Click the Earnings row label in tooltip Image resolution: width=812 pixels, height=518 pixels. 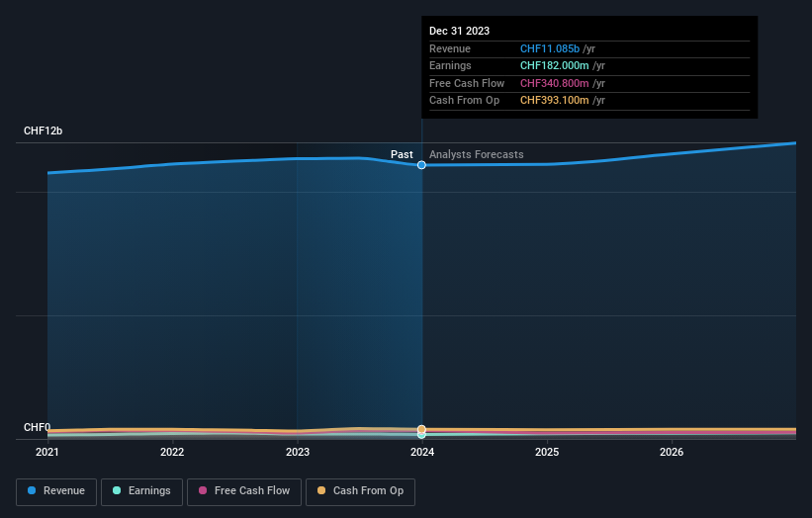tap(450, 65)
